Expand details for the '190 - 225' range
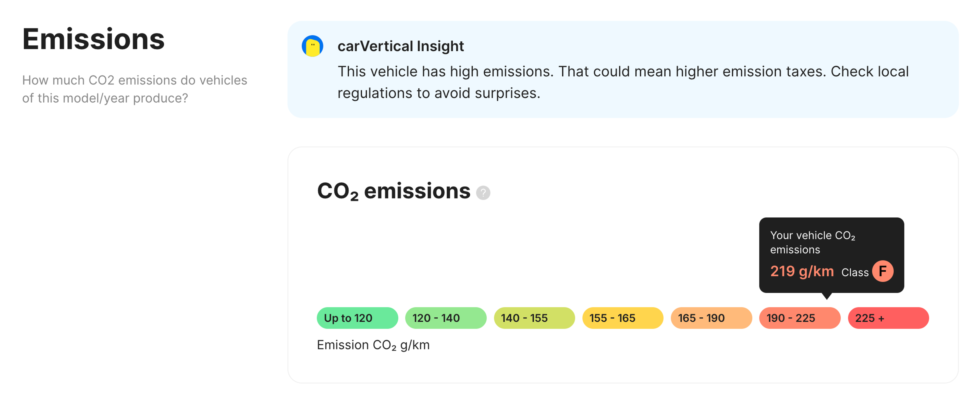Viewport: 980px width, 398px height. 800,318
